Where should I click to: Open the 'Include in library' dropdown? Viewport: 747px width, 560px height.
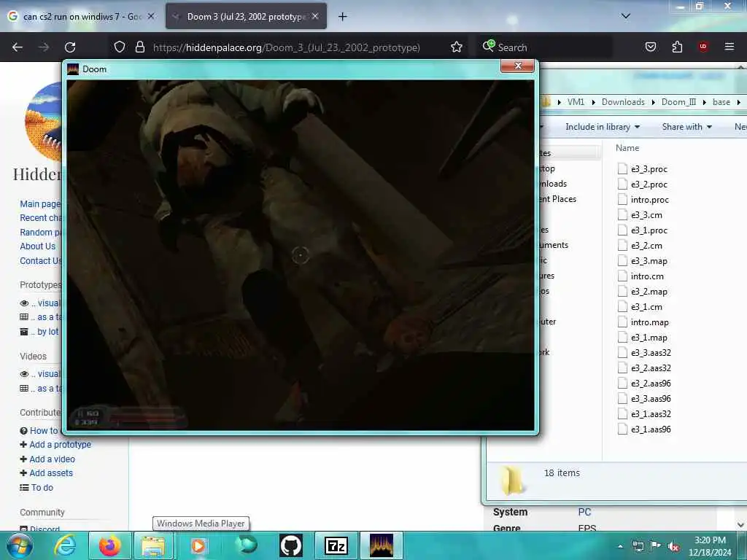coord(602,127)
